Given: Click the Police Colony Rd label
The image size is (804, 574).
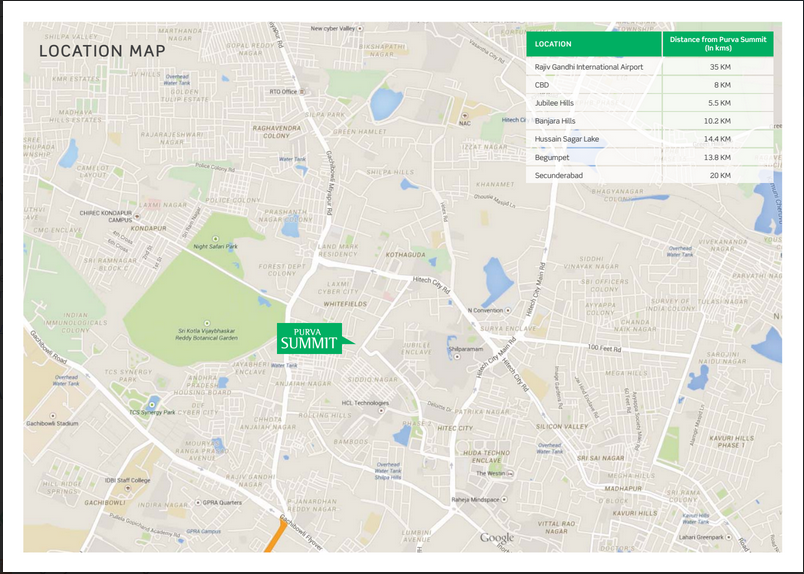Looking at the screenshot, I should tap(215, 167).
